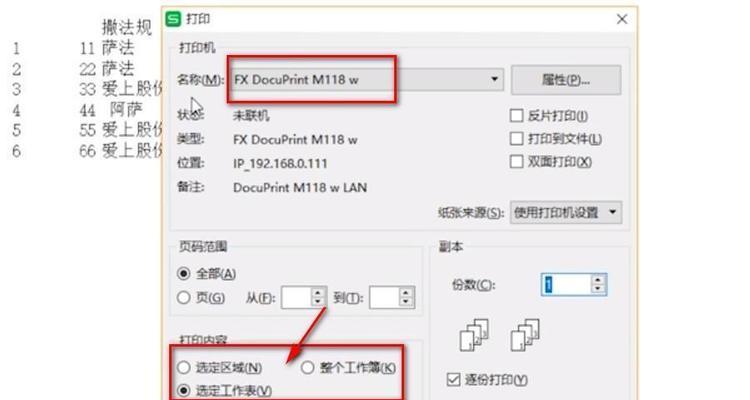Click the 属性(P)... properties button
Image resolution: width=750 pixels, height=400 pixels.
[x=566, y=80]
